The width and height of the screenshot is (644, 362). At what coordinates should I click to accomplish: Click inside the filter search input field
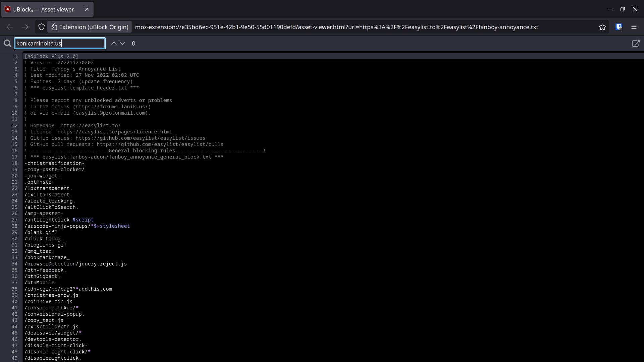pyautogui.click(x=60, y=43)
